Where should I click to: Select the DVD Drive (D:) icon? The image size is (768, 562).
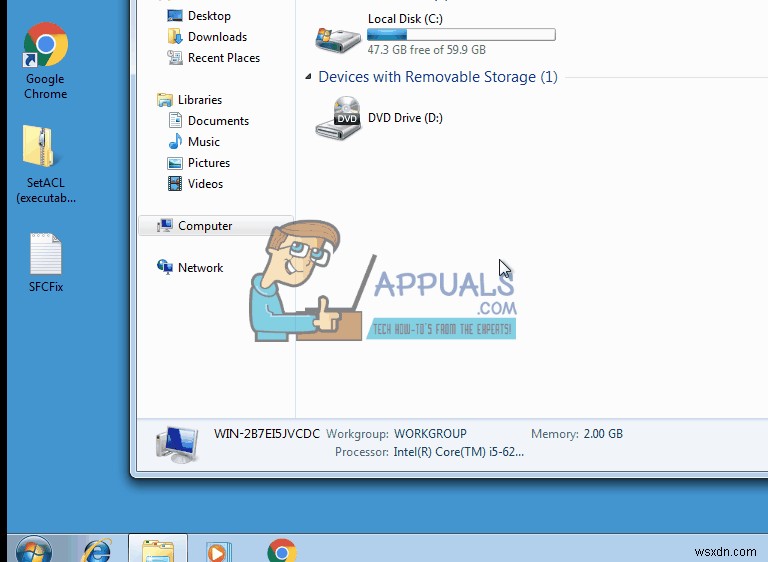[x=338, y=118]
